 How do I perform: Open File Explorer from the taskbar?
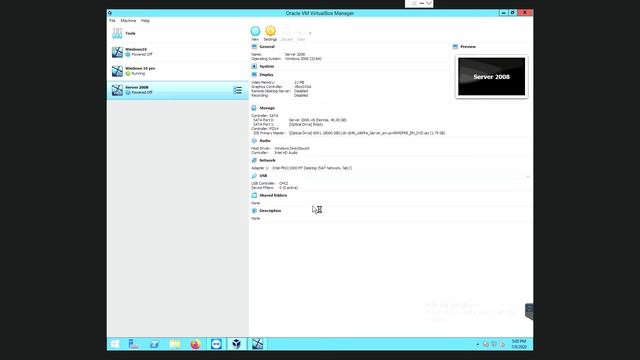pyautogui.click(x=175, y=344)
